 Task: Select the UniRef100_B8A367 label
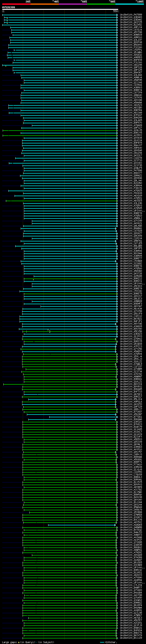click(131, 72)
